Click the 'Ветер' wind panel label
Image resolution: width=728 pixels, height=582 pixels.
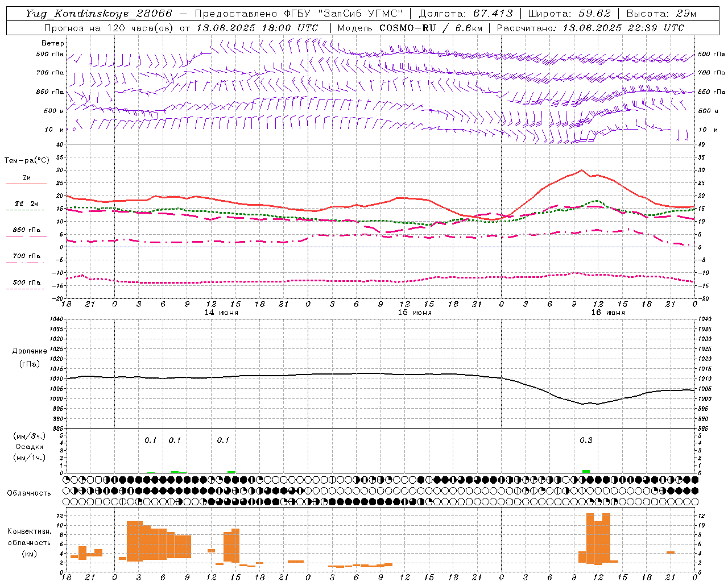[53, 43]
